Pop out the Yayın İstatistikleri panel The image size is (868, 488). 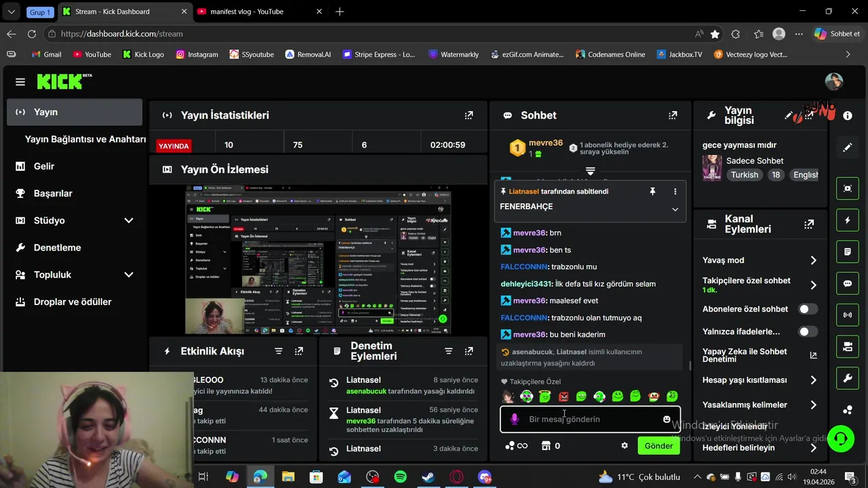[469, 115]
